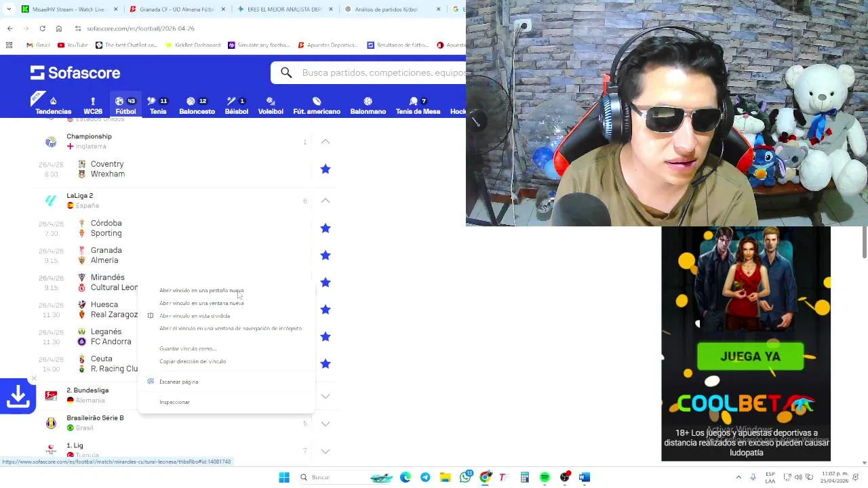The image size is (868, 488).
Task: Close the download banner with the X
Action: point(34,379)
